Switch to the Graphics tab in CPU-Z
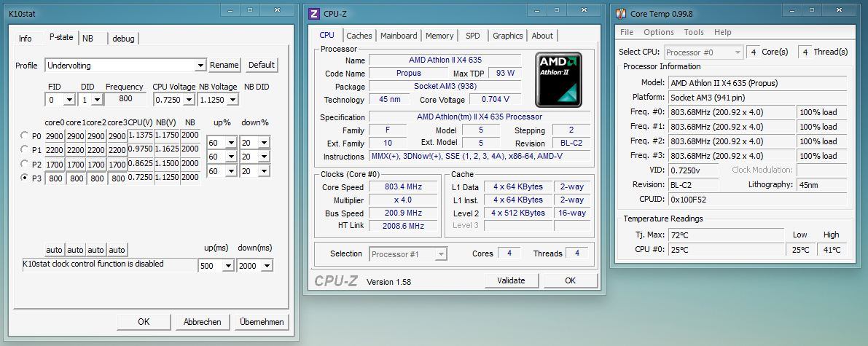 click(x=508, y=36)
